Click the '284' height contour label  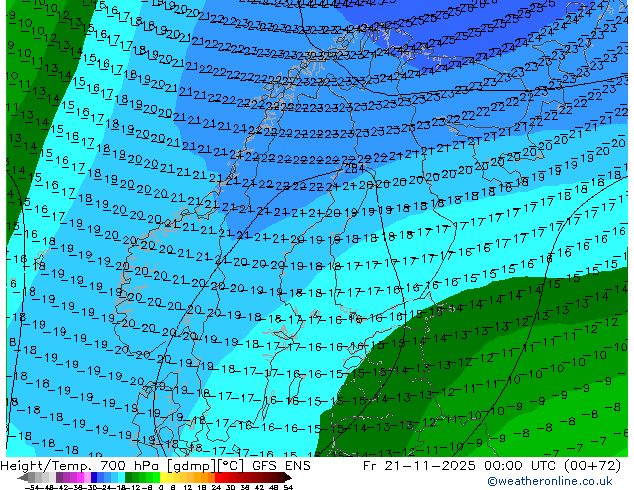354,169
